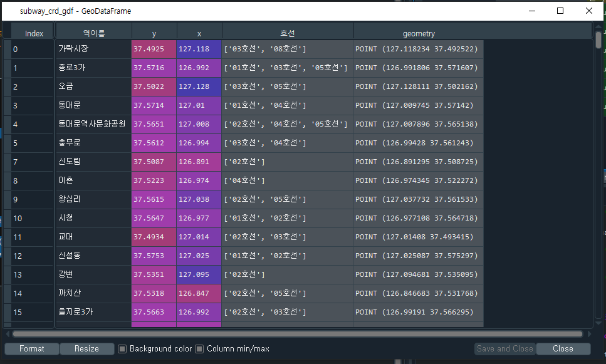The height and width of the screenshot is (364, 606).
Task: Select the cell 이촌
Action: (x=93, y=180)
